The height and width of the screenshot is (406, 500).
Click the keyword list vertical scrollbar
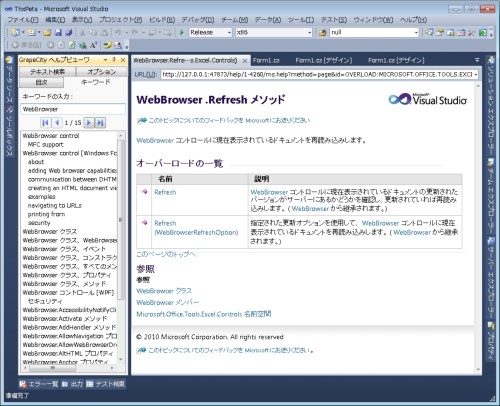click(121, 248)
